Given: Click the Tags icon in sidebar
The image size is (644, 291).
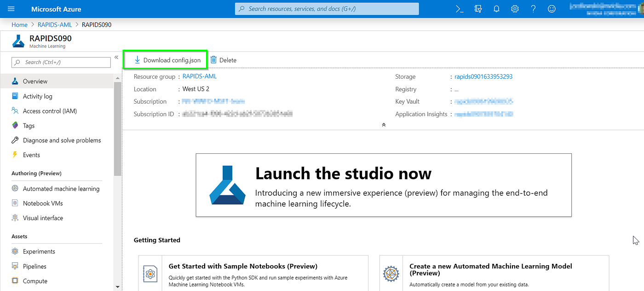Looking at the screenshot, I should [x=15, y=125].
